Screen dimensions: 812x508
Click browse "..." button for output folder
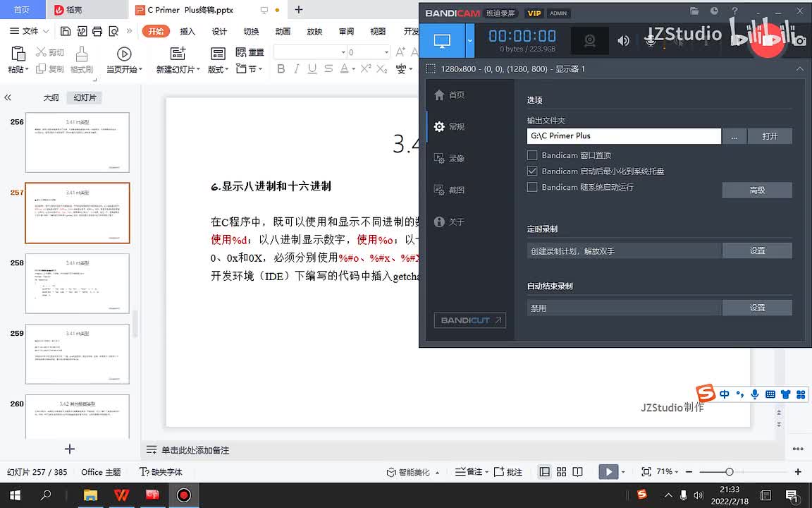(x=734, y=136)
